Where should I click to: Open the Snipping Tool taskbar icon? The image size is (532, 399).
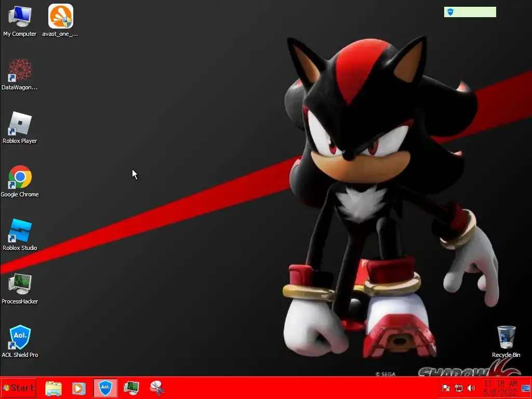[x=157, y=388]
